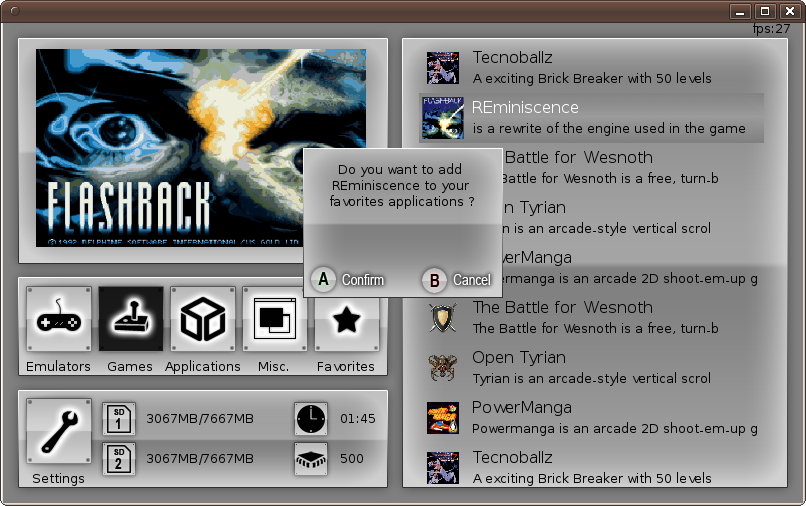Click the SD card 2 icon

(118, 459)
